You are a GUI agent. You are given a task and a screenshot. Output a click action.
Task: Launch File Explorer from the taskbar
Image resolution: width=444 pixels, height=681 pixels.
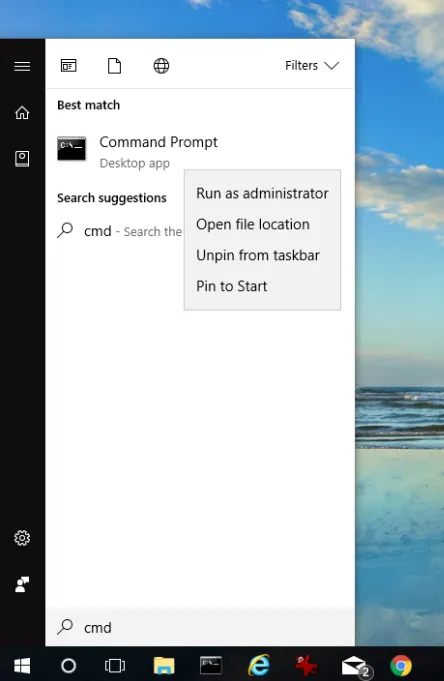pos(164,665)
